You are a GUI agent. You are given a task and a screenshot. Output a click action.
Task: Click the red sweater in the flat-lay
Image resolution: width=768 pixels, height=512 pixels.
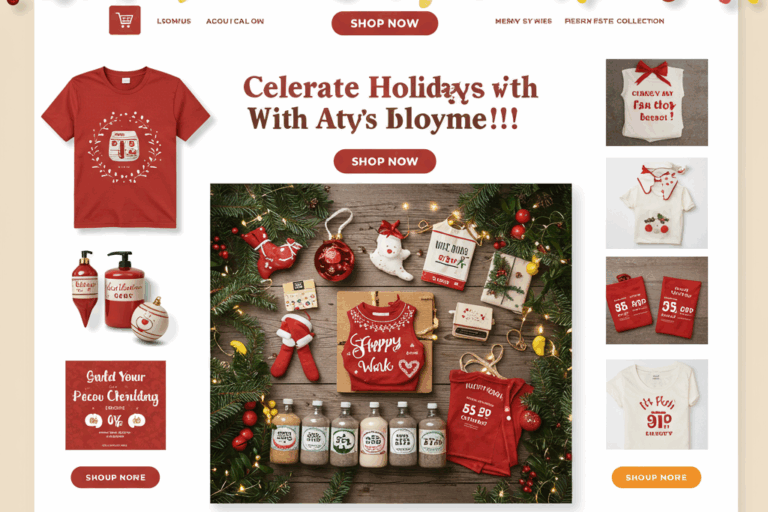pos(384,345)
